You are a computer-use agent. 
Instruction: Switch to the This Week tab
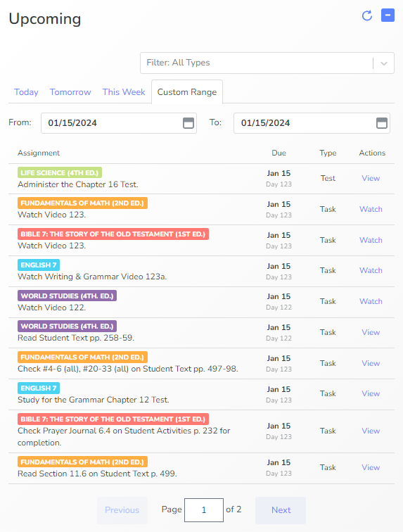point(124,92)
